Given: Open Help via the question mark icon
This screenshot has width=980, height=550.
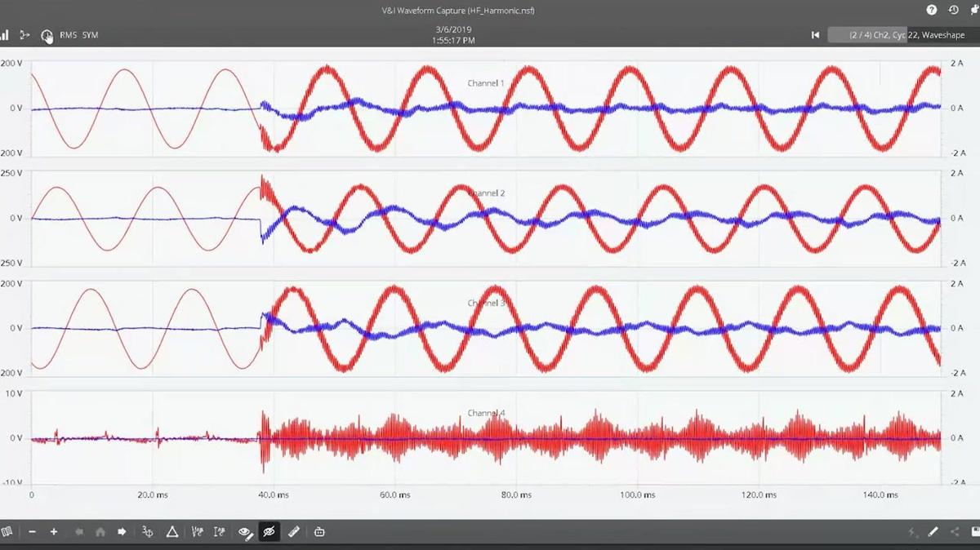Looking at the screenshot, I should [x=931, y=11].
